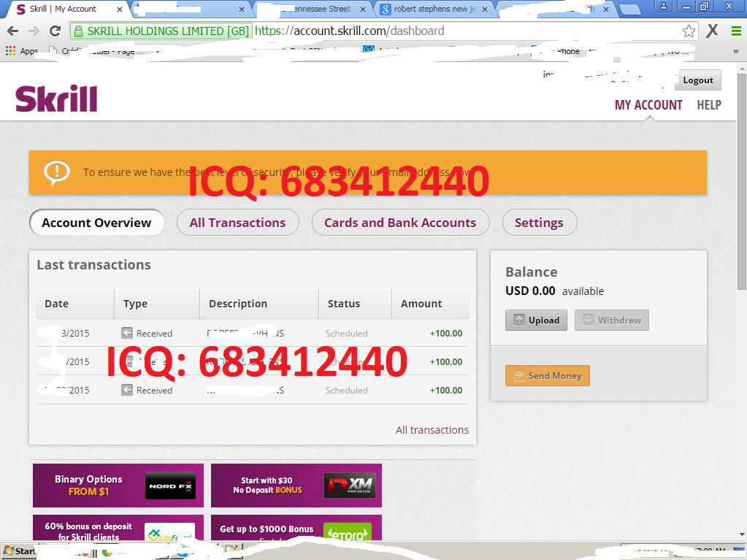The height and width of the screenshot is (560, 747).
Task: Click the Withdraw button
Action: pyautogui.click(x=612, y=320)
